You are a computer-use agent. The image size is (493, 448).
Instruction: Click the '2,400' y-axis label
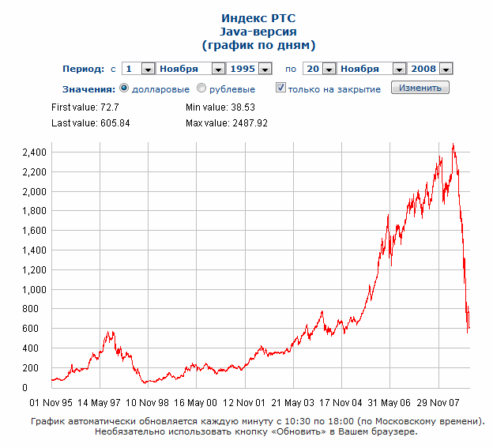[x=34, y=152]
